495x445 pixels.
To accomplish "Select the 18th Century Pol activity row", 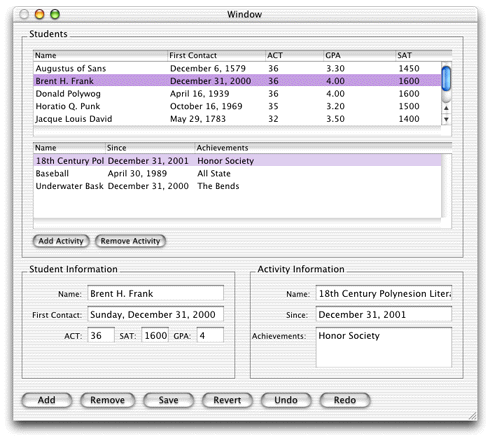I will (237, 161).
